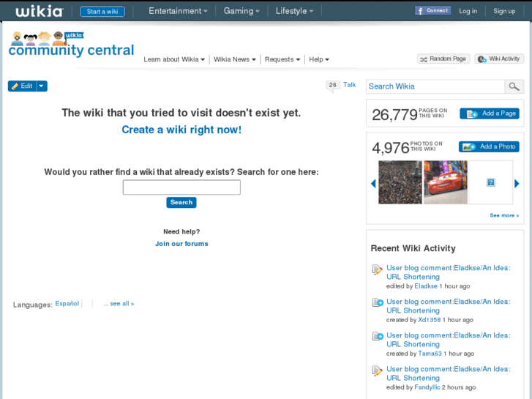532x399 pixels.
Task: Click the edit icon next to Eladkse's activity entry
Action: (377, 269)
